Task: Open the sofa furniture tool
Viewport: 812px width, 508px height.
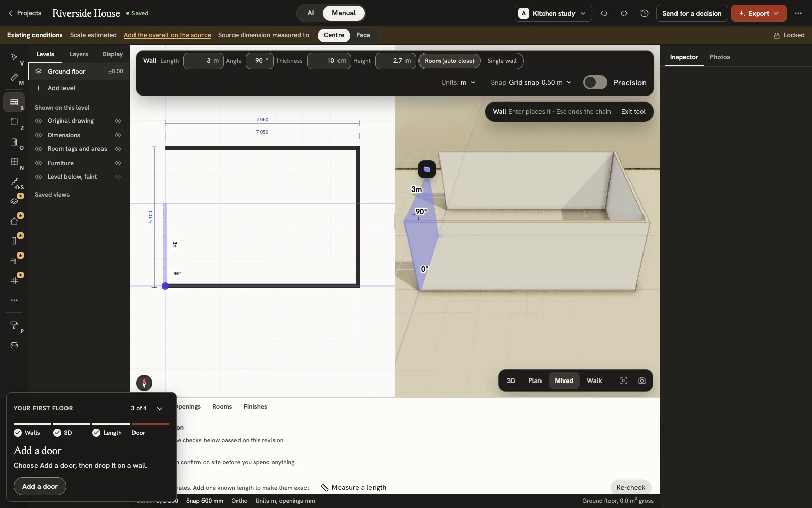Action: [14, 345]
